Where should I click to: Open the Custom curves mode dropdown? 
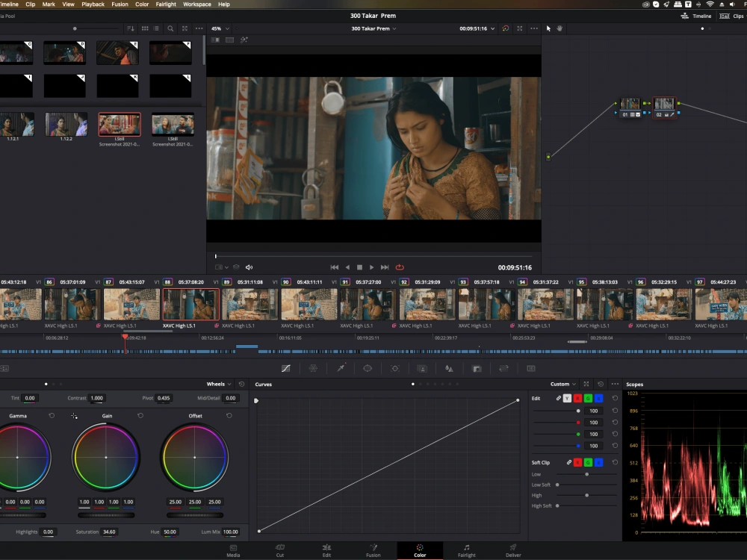pyautogui.click(x=563, y=384)
